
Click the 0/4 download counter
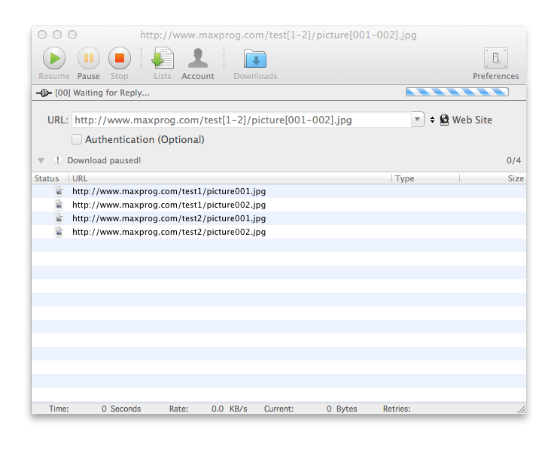coord(514,161)
